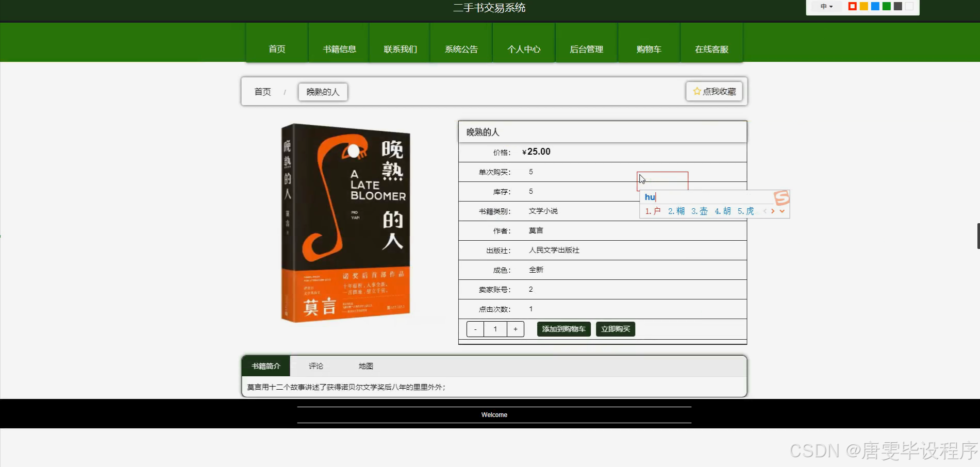Choose IME candidate 2.糊
The image size is (980, 467).
coord(676,211)
